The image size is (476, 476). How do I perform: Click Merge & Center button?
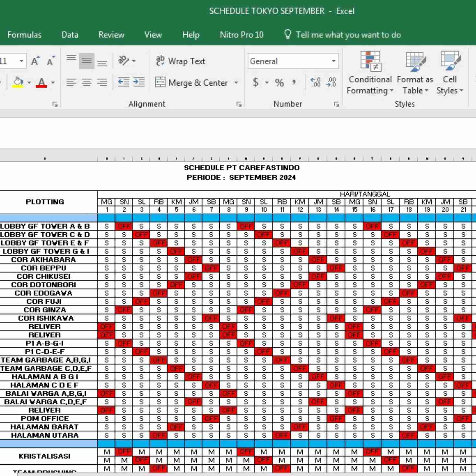coord(192,83)
